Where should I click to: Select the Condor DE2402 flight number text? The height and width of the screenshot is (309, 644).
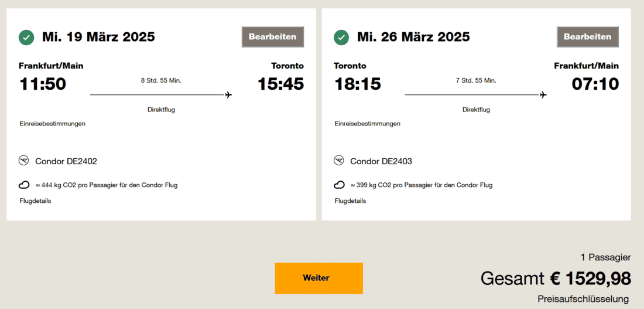pos(66,161)
